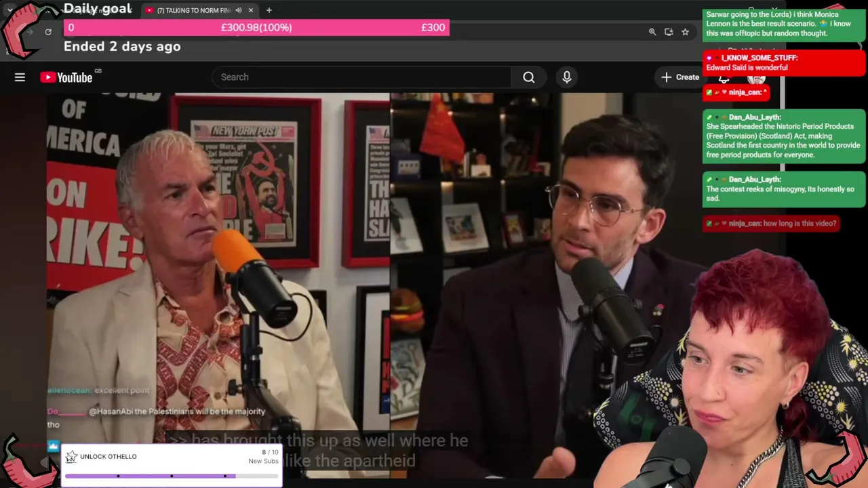Click the "8 / 10 New Subs" counter
This screenshot has height=488, width=868.
[x=264, y=457]
